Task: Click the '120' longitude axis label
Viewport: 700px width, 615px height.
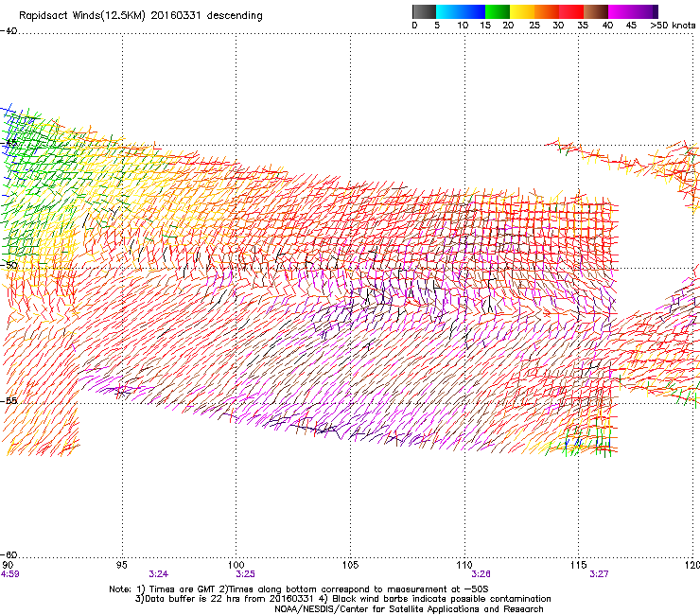Action: 692,566
